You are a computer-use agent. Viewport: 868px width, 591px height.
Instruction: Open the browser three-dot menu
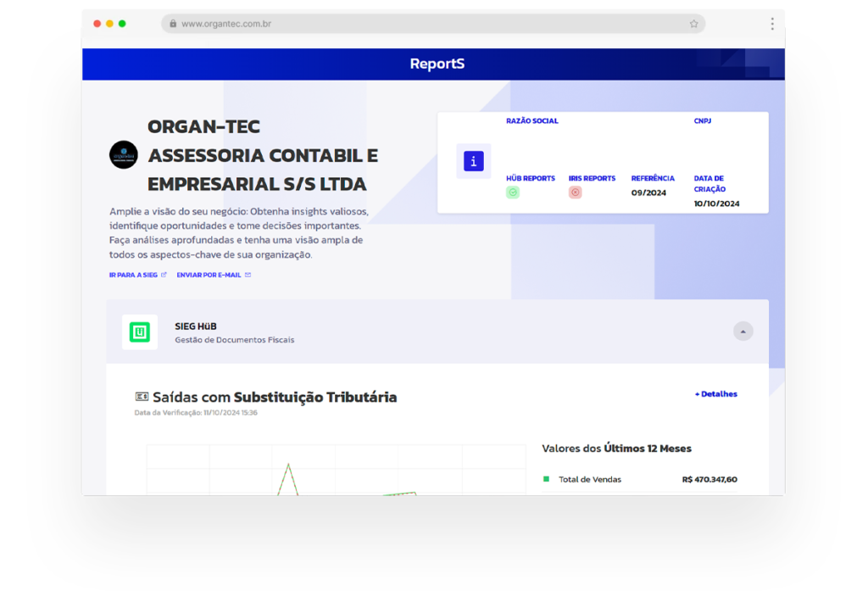[x=772, y=24]
